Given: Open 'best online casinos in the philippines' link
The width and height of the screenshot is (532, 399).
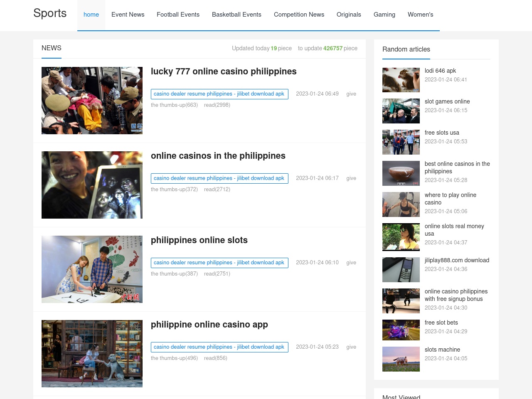Looking at the screenshot, I should pyautogui.click(x=457, y=168).
